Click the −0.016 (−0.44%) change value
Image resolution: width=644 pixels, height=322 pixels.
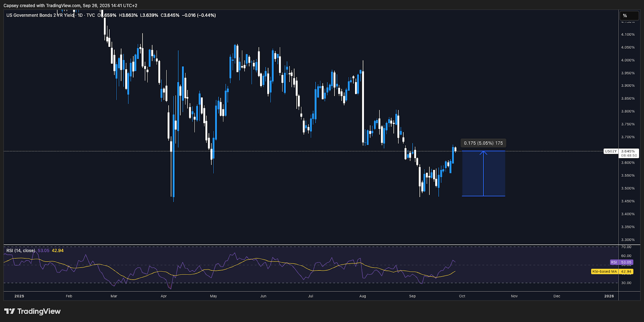point(199,15)
